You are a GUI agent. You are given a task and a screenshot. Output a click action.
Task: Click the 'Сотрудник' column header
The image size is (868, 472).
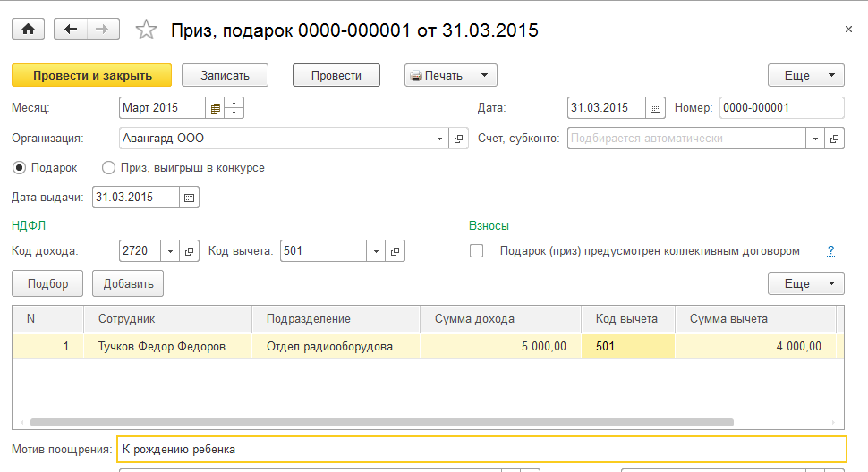pyautogui.click(x=167, y=319)
